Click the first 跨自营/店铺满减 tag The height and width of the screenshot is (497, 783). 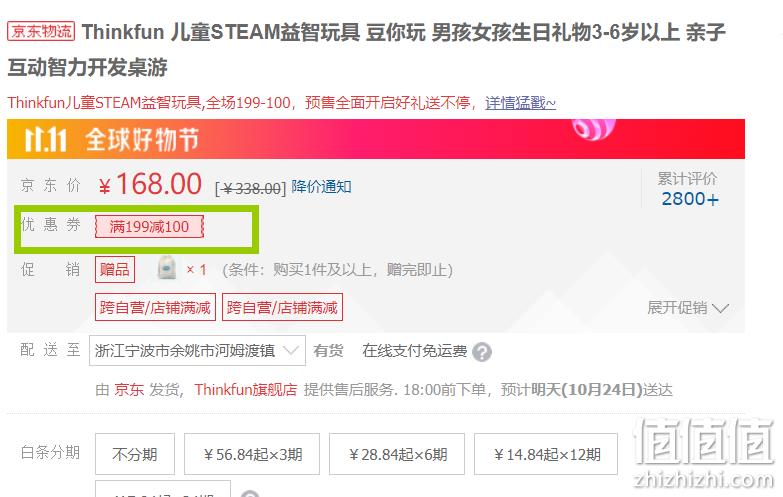click(155, 307)
